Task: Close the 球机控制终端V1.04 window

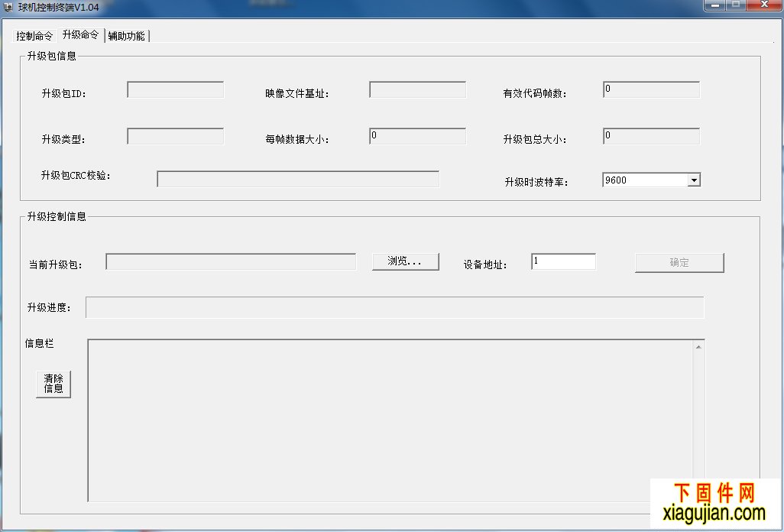Action: (x=764, y=5)
